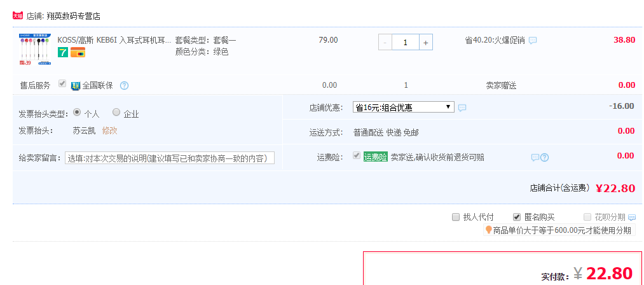Screen dimensions: 644x285
Task: Click the -16.00 discount amount
Action: click(x=621, y=106)
